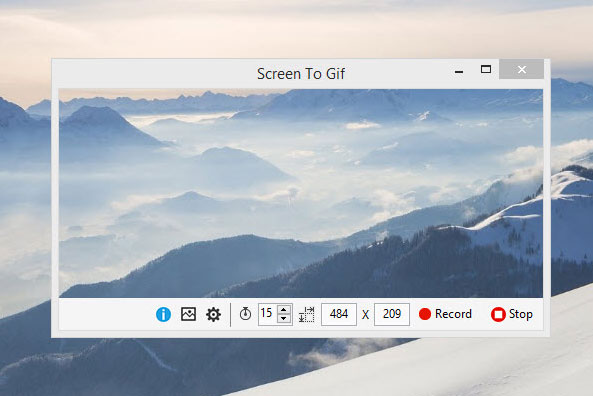593x396 pixels.
Task: Click the Stop button
Action: 512,314
